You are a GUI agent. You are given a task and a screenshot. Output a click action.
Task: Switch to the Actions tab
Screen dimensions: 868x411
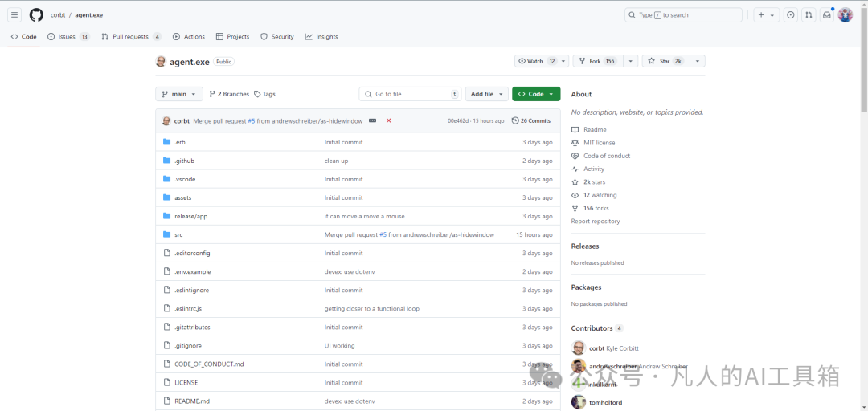click(189, 36)
